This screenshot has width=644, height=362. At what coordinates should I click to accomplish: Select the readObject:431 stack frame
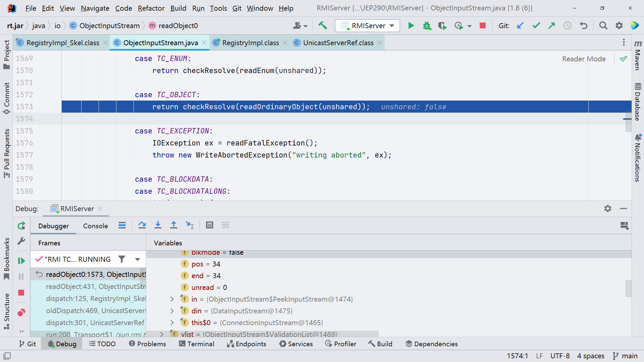96,287
